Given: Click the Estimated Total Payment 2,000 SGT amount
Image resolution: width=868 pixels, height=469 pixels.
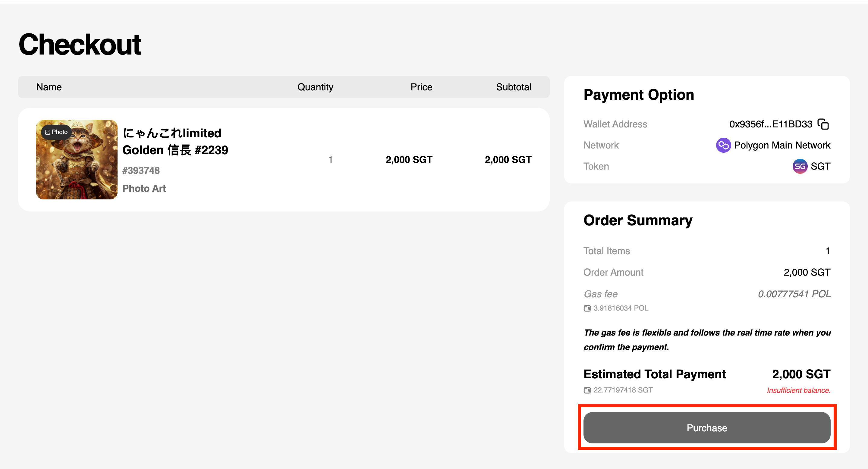Looking at the screenshot, I should coord(801,374).
